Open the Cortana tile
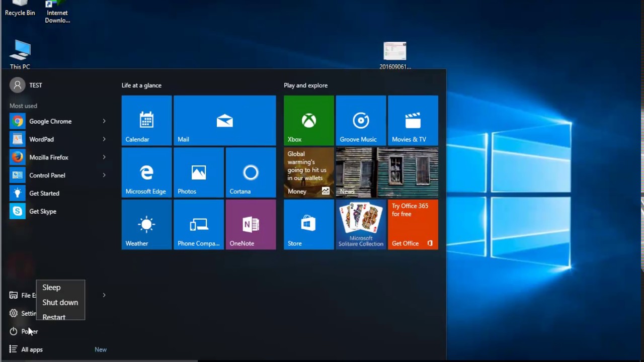The image size is (644, 362). (251, 172)
